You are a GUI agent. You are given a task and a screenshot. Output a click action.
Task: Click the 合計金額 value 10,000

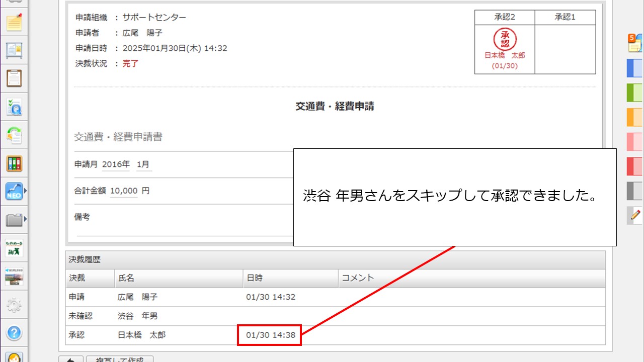124,191
